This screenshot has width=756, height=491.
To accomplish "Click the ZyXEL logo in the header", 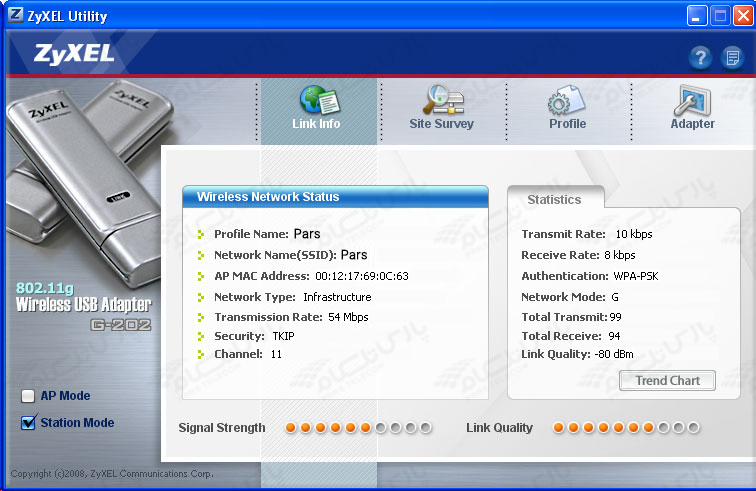I will pos(74,54).
